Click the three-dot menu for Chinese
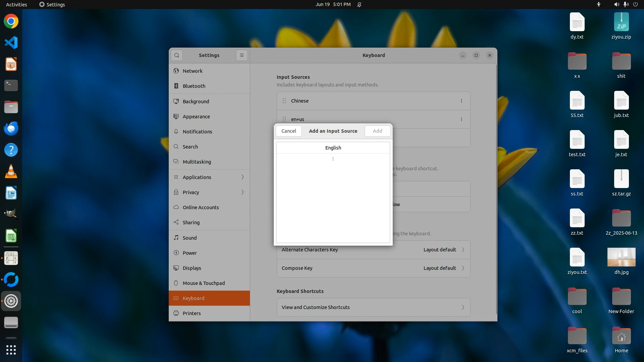The image size is (644, 362). tap(461, 101)
